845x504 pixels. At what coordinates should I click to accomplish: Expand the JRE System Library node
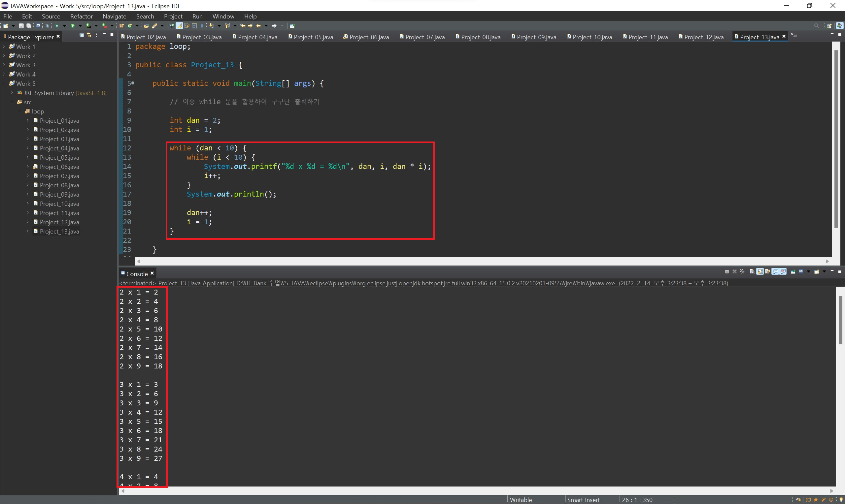[x=12, y=93]
